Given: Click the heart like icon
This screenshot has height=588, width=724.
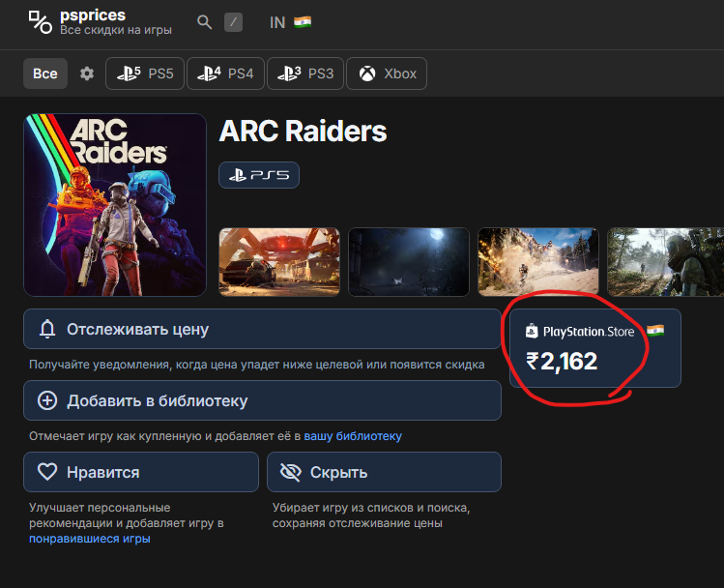Looking at the screenshot, I should click(47, 472).
